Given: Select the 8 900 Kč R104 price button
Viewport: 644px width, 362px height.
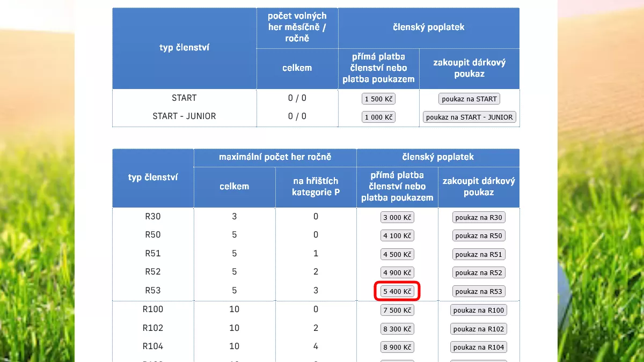Looking at the screenshot, I should 397,347.
